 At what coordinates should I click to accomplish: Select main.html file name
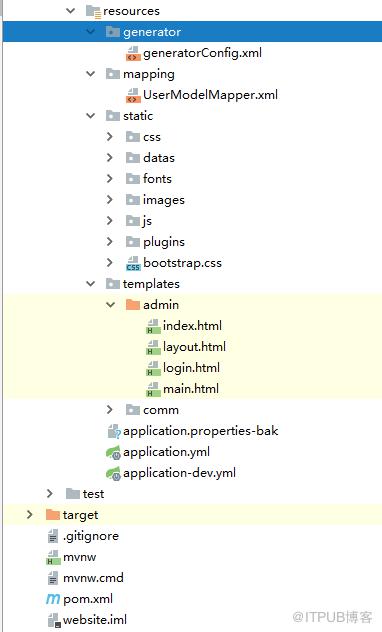[191, 389]
